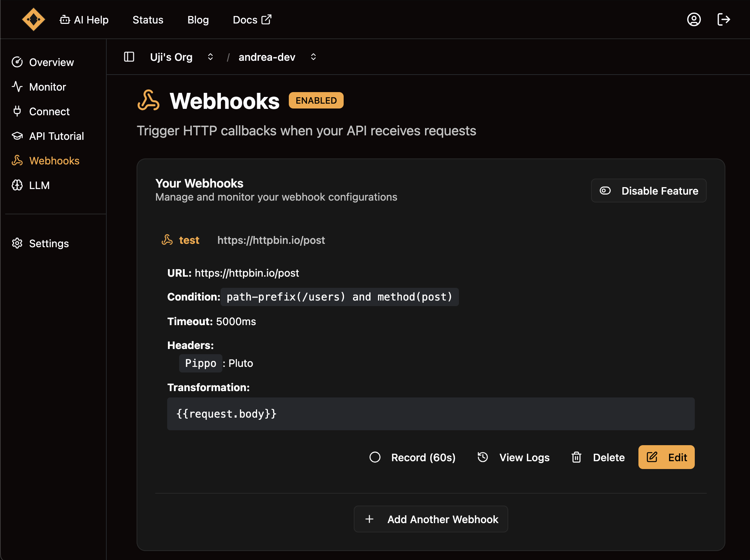The image size is (750, 560).
Task: Click the large Webhooks heading icon
Action: tap(149, 100)
